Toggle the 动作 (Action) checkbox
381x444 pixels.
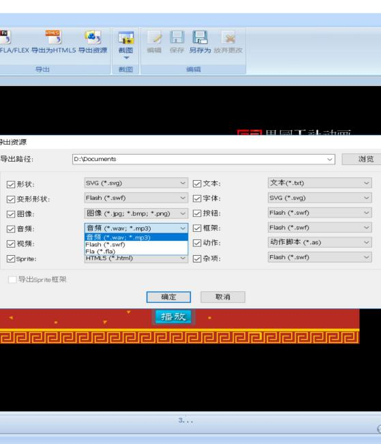pos(197,243)
